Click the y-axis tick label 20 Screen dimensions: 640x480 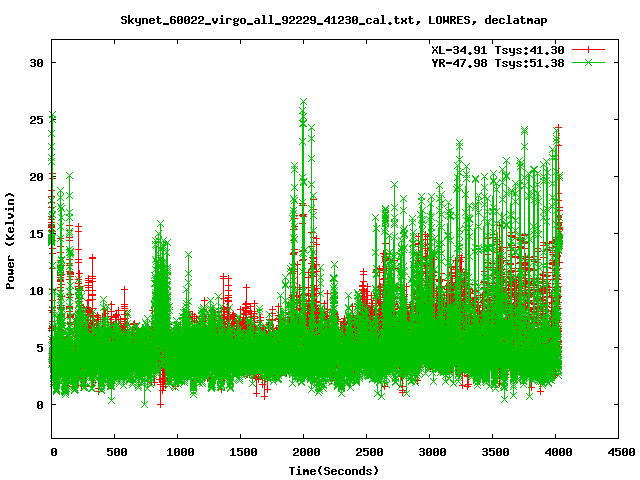(36, 177)
